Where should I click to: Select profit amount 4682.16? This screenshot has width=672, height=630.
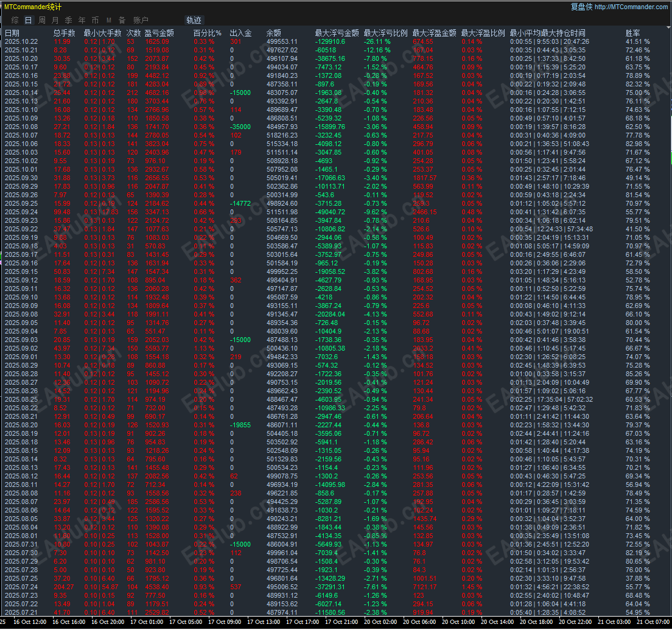[157, 93]
